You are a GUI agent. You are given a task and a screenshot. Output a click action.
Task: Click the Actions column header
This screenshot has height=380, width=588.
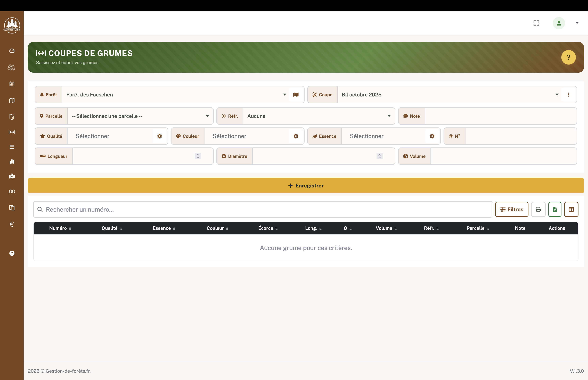(557, 228)
